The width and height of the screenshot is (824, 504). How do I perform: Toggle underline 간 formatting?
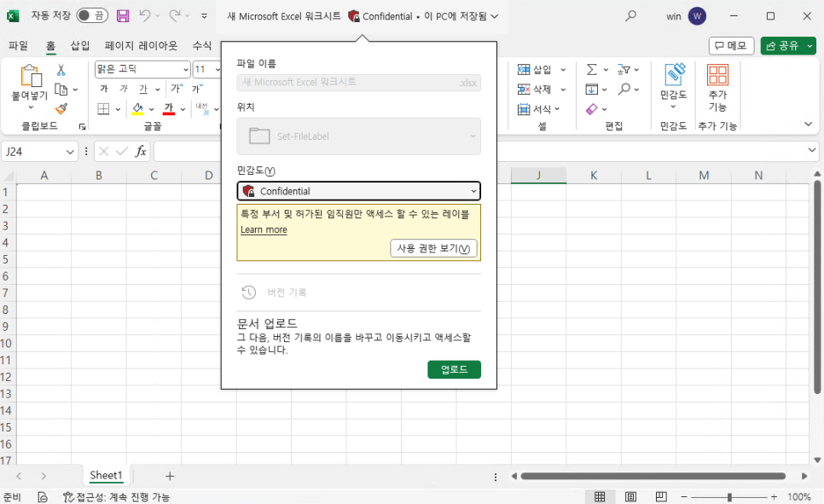[143, 89]
